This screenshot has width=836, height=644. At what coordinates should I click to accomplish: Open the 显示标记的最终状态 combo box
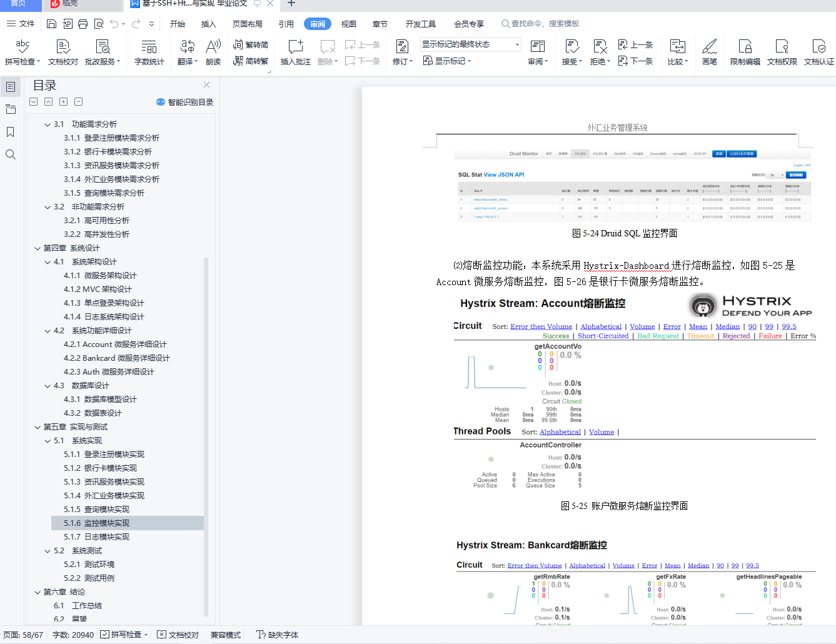pyautogui.click(x=471, y=44)
